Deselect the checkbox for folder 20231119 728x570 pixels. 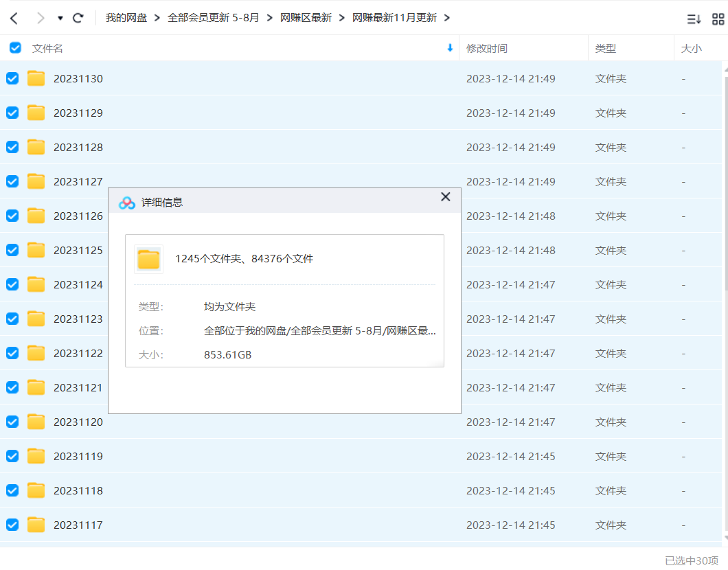(x=12, y=456)
